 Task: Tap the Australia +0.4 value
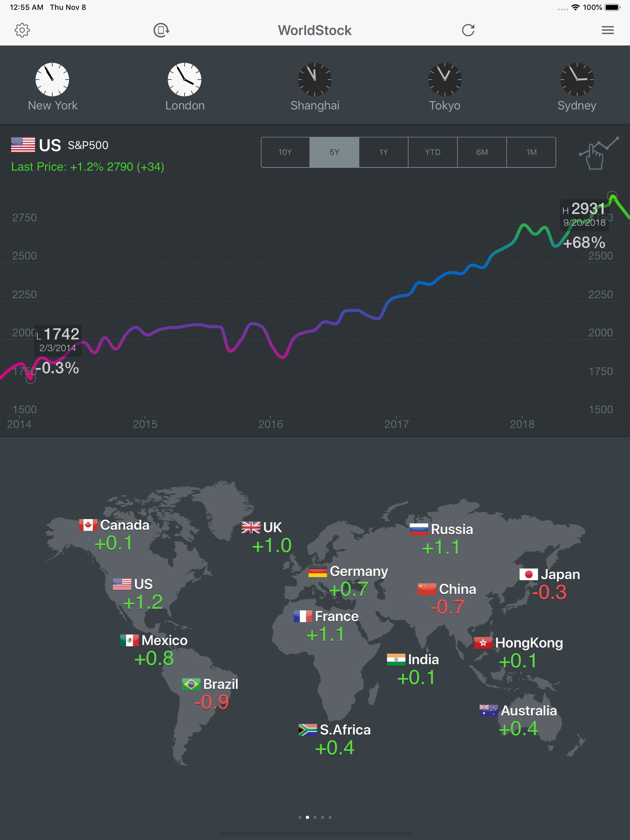click(518, 729)
